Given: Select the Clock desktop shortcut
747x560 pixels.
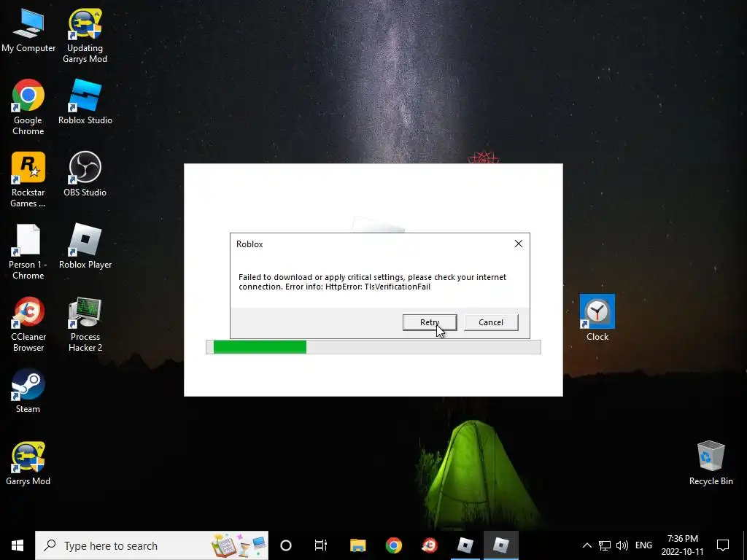Looking at the screenshot, I should 597,318.
